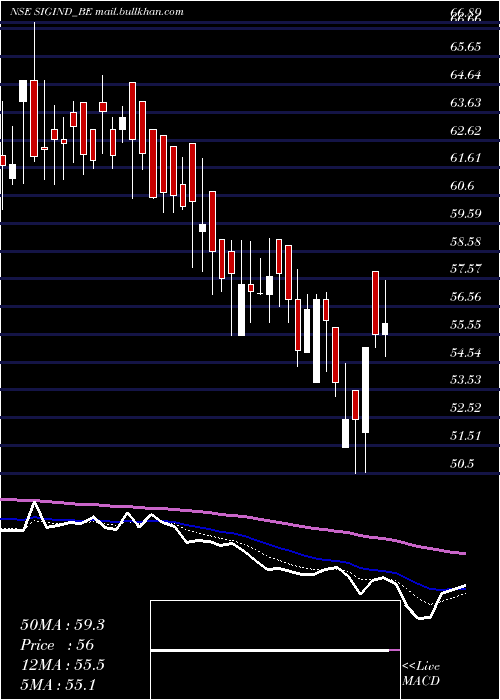Image resolution: width=500 pixels, height=700 pixels.
Task: Click the 58.58 price axis label
Action: (466, 242)
